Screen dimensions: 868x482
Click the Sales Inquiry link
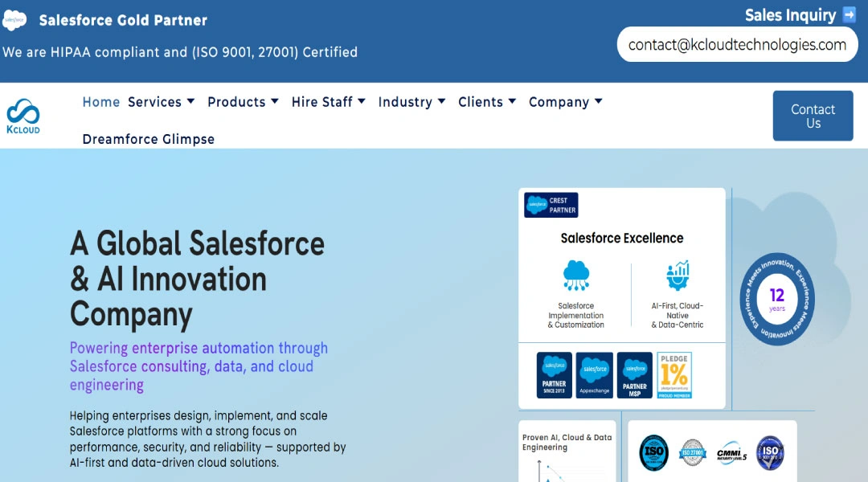790,15
